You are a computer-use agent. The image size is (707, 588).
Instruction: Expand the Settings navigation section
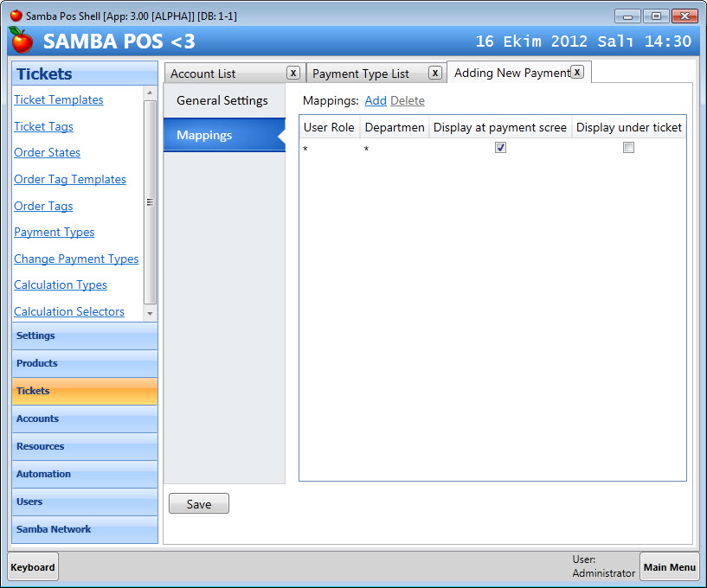[x=85, y=336]
